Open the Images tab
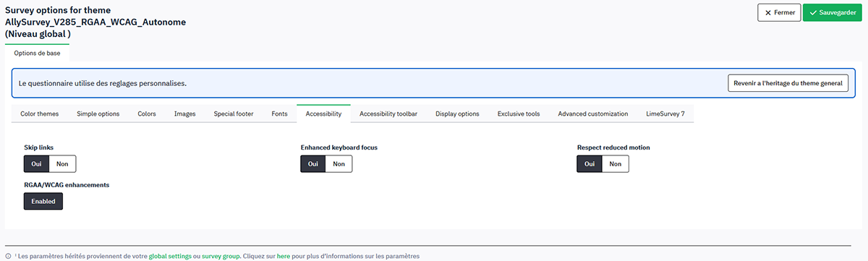868x261 pixels. click(x=185, y=114)
